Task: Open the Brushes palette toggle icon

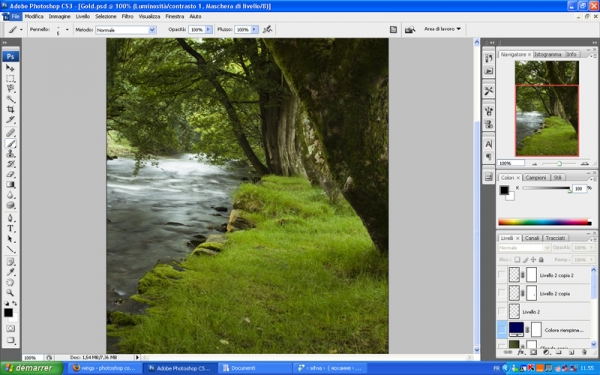Action: coord(393,29)
